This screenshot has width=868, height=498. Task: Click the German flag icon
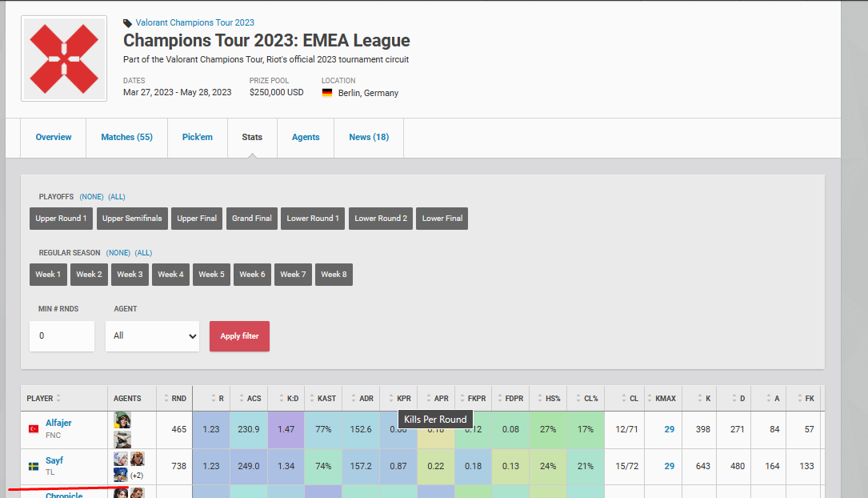click(x=327, y=93)
